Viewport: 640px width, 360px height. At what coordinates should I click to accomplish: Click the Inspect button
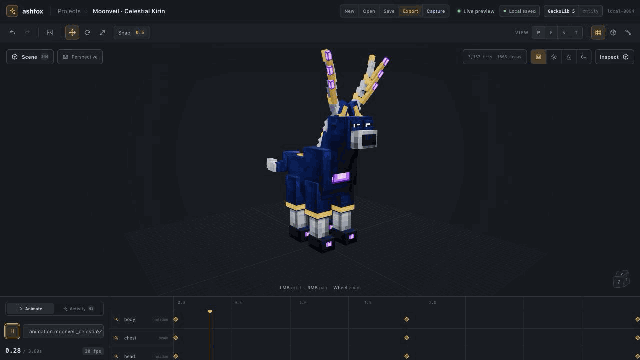pyautogui.click(x=614, y=57)
